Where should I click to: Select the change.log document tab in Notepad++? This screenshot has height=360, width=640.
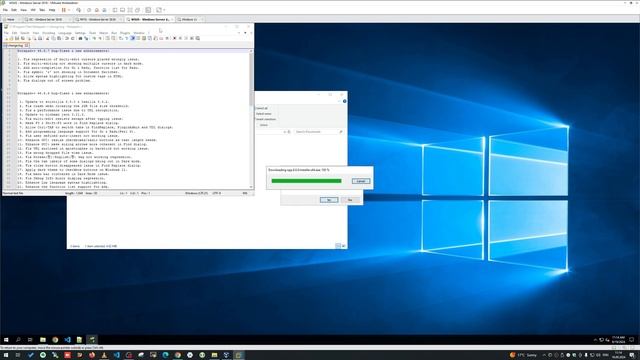click(x=16, y=45)
